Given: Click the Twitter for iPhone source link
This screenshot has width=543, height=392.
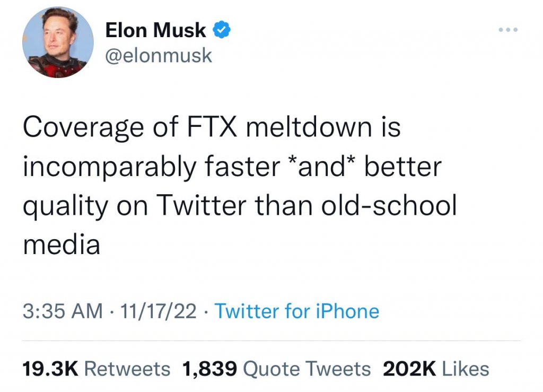Looking at the screenshot, I should (297, 311).
